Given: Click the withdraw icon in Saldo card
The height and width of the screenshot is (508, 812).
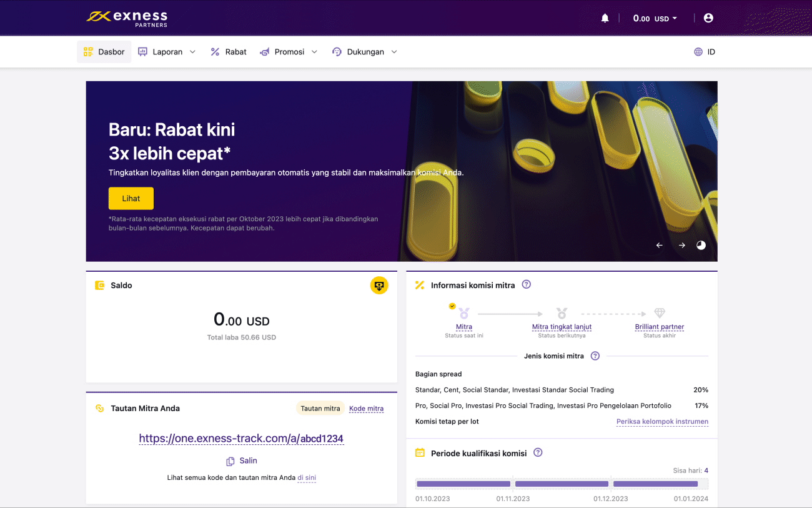Looking at the screenshot, I should click(379, 286).
